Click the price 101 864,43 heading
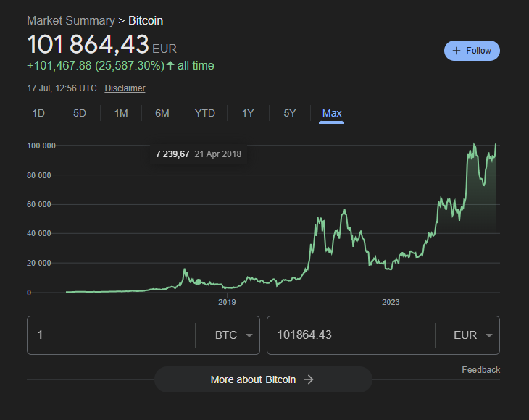The width and height of the screenshot is (529, 420). (88, 44)
